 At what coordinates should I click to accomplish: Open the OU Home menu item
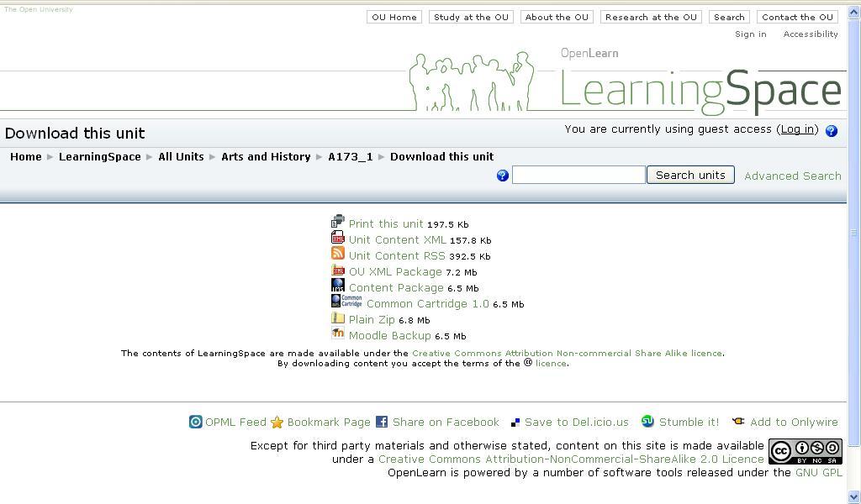pos(394,17)
